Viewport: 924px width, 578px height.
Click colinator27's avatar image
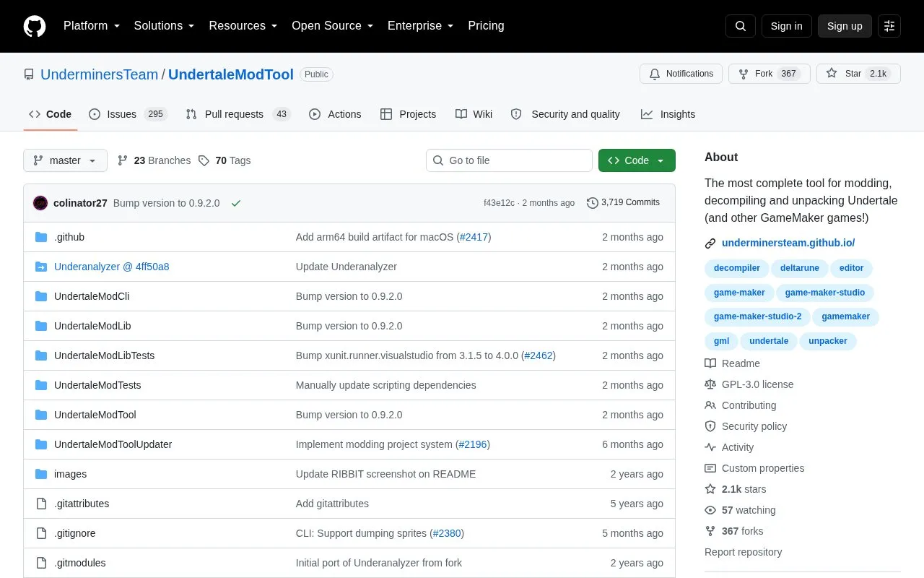coord(40,203)
